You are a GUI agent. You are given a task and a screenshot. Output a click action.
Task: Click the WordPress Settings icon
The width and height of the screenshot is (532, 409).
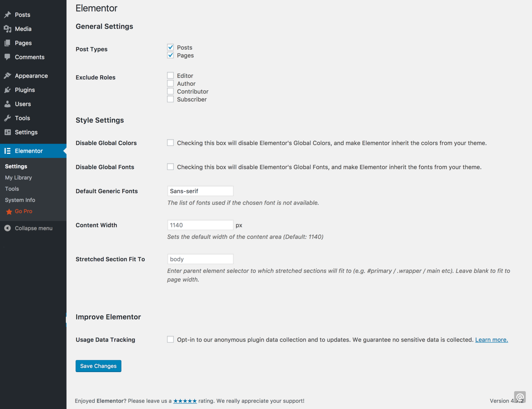(x=8, y=132)
